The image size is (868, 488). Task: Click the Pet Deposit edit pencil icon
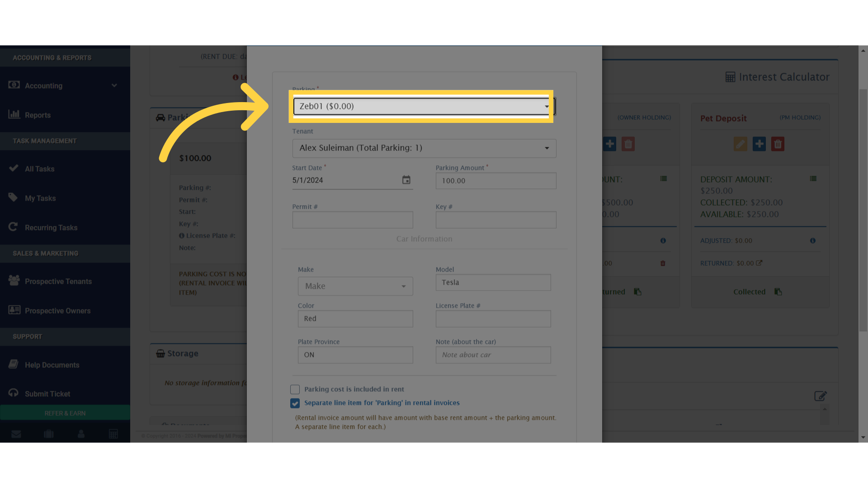point(741,144)
